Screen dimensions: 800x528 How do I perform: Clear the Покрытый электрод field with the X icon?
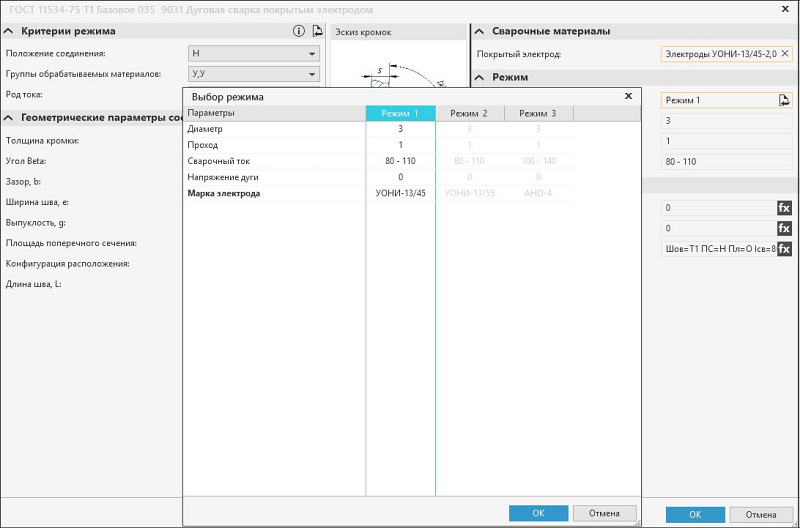(x=785, y=53)
